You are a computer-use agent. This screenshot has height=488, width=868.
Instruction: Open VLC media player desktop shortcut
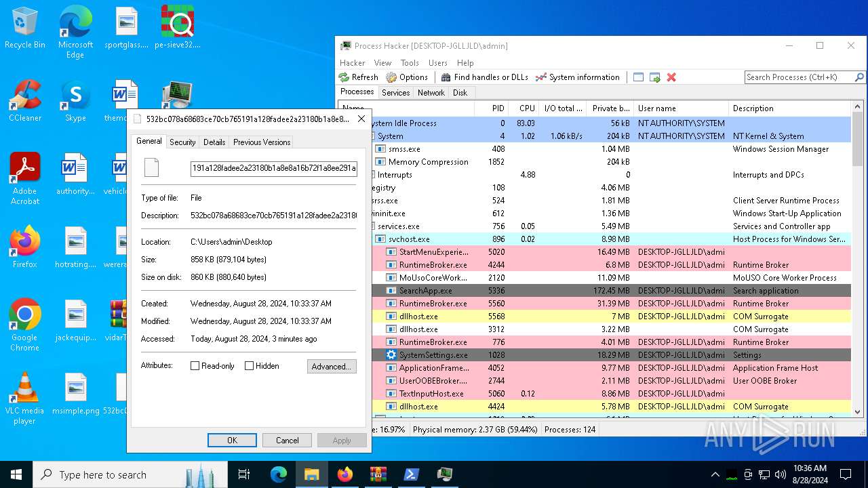25,399
